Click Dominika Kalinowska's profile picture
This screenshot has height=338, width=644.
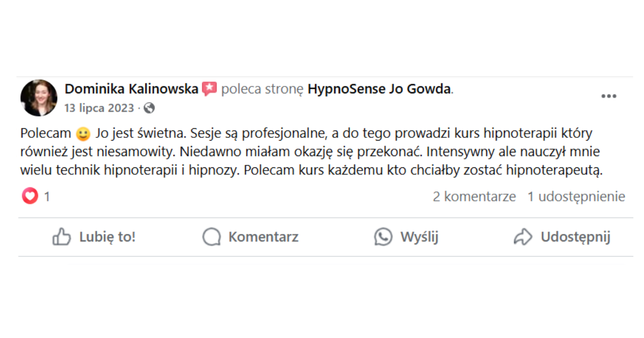[x=39, y=98]
